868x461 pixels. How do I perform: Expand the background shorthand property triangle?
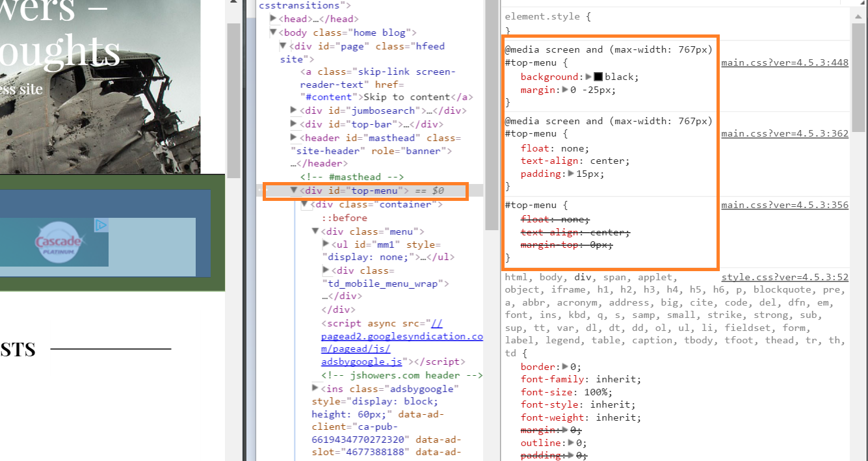tap(588, 77)
